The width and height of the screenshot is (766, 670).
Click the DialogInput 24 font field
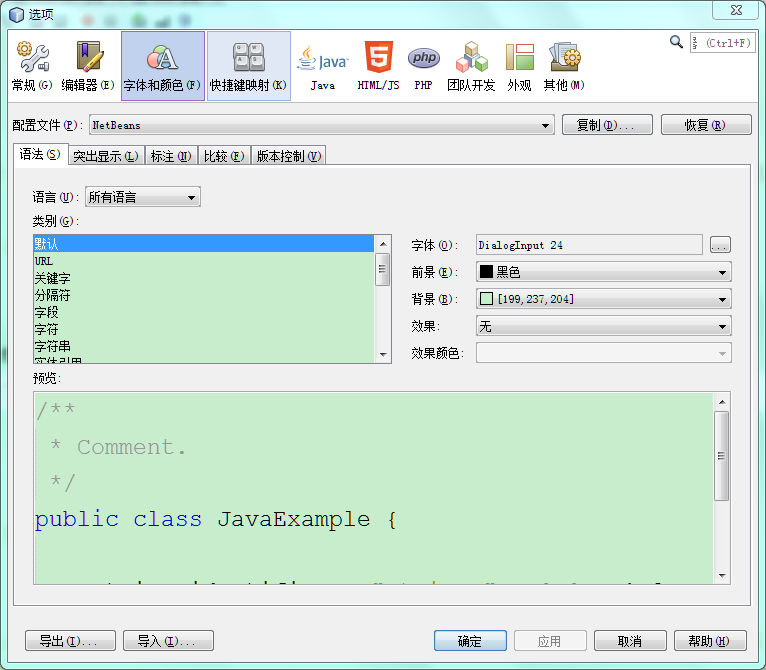(x=589, y=245)
